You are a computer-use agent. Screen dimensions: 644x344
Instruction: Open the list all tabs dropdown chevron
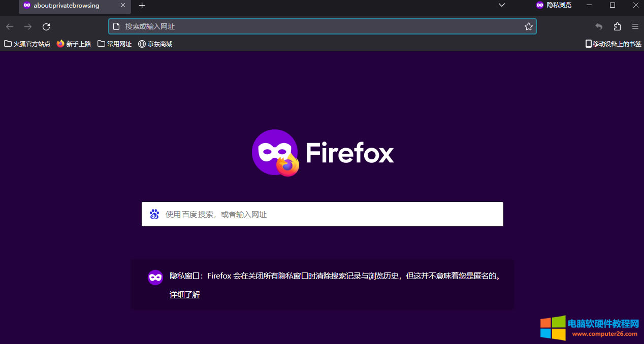[x=502, y=6]
